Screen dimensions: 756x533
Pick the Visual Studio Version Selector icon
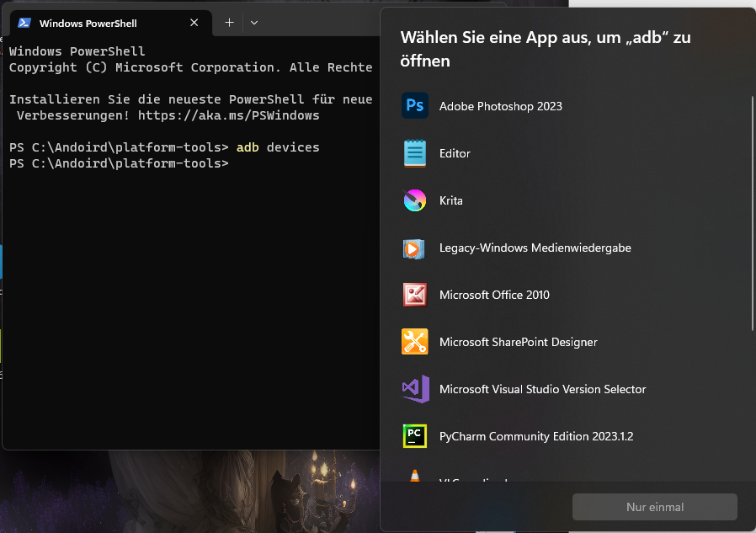416,389
